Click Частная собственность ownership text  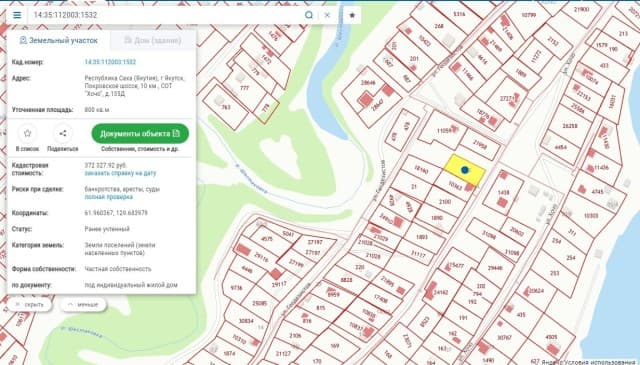[x=118, y=269]
